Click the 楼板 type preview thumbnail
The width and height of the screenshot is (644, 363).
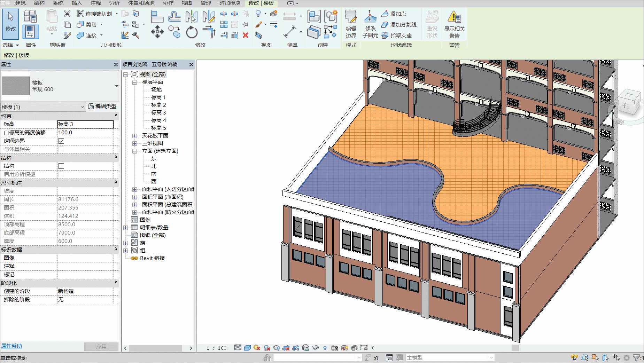pyautogui.click(x=16, y=86)
